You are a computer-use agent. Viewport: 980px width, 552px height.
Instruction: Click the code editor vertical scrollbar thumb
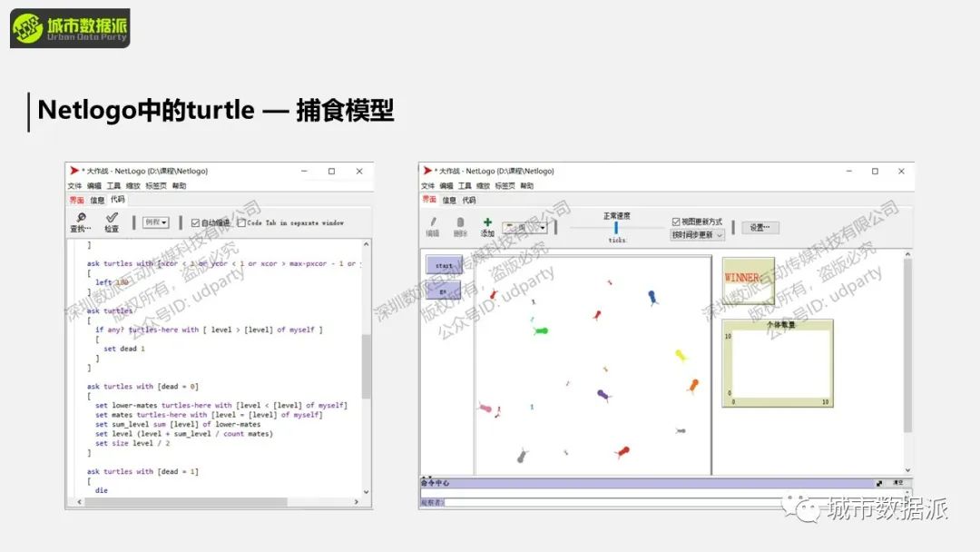pyautogui.click(x=367, y=366)
